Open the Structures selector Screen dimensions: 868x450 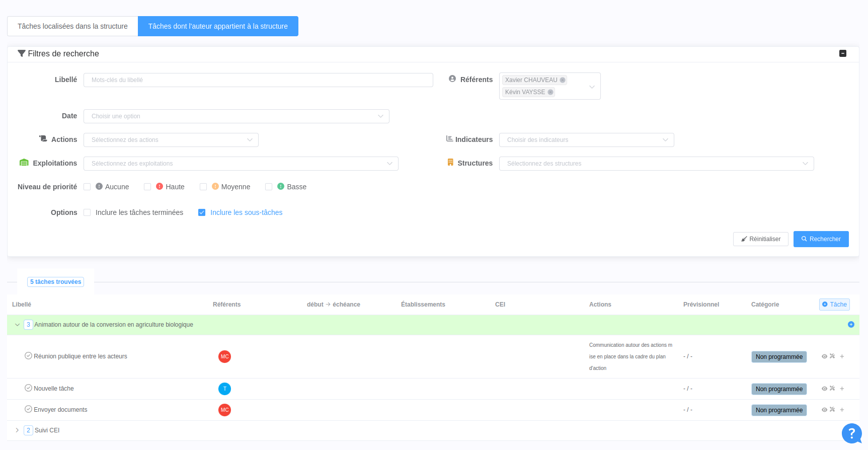pyautogui.click(x=656, y=164)
